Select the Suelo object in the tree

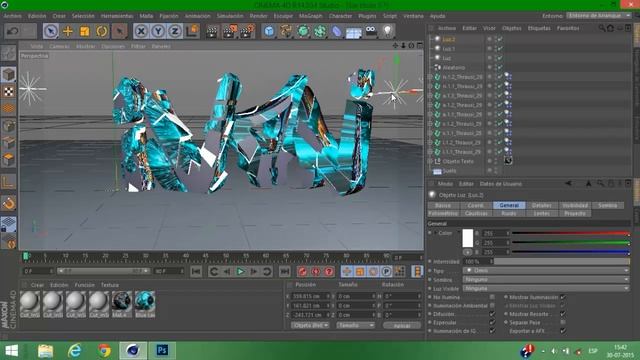click(x=449, y=171)
